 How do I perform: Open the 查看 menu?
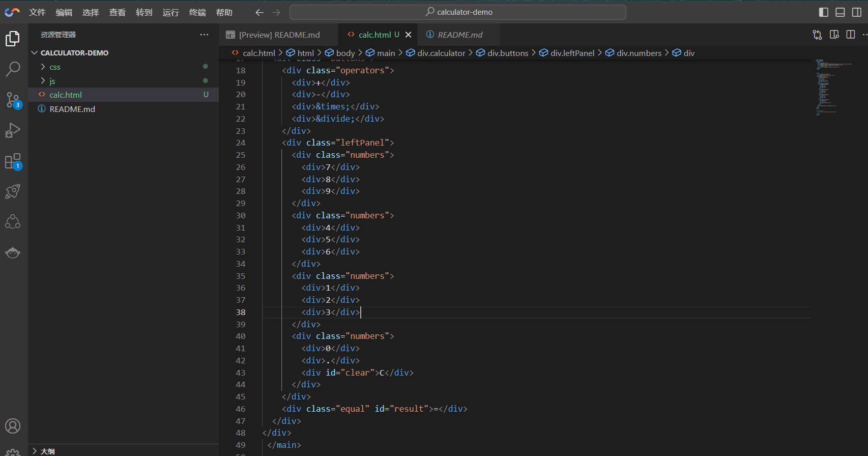coord(118,12)
